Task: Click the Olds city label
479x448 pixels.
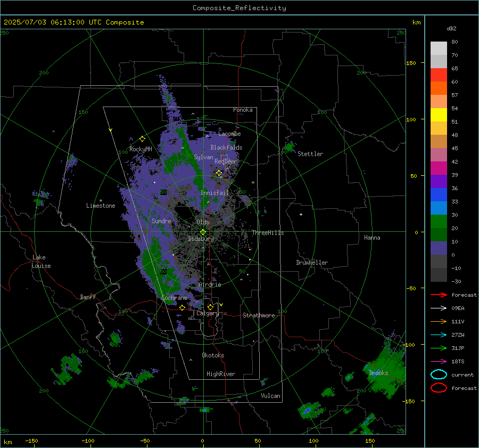Action: (x=203, y=222)
